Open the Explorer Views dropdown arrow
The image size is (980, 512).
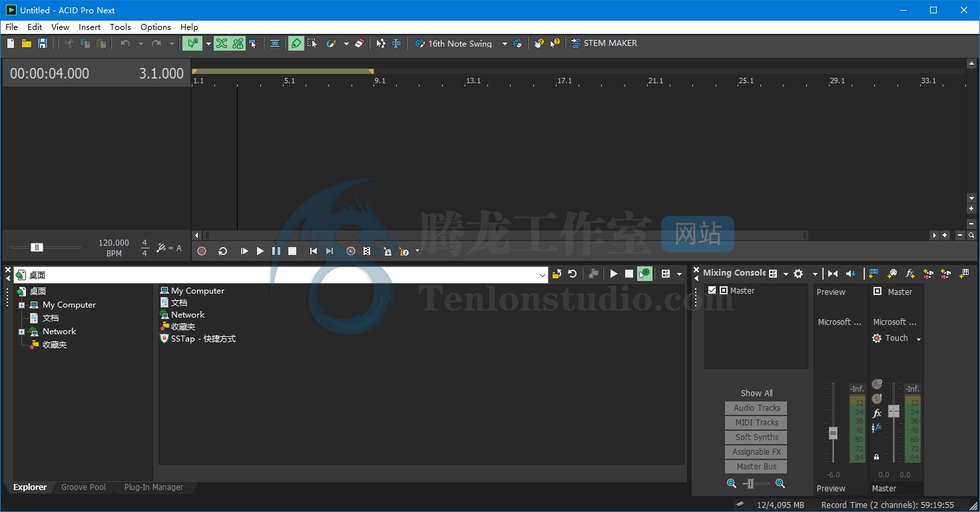point(679,274)
